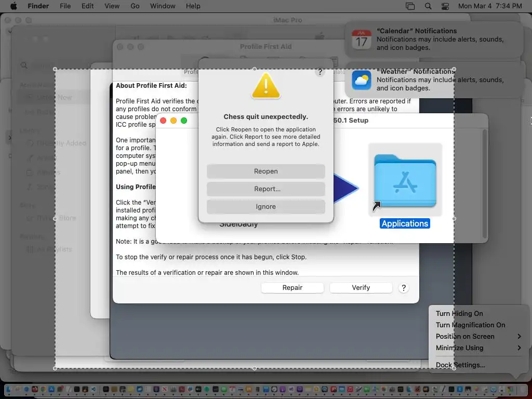Open the File menu
The width and height of the screenshot is (532, 399).
(x=65, y=6)
